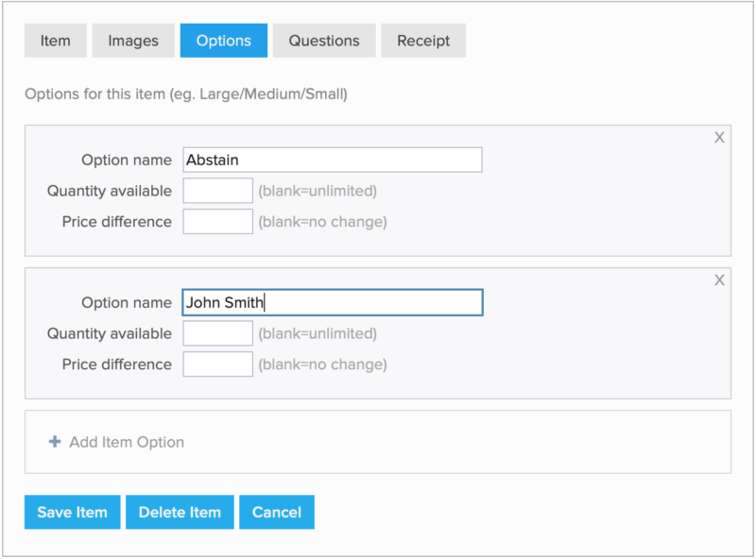Select the Options tab
756x559 pixels.
[x=223, y=41]
